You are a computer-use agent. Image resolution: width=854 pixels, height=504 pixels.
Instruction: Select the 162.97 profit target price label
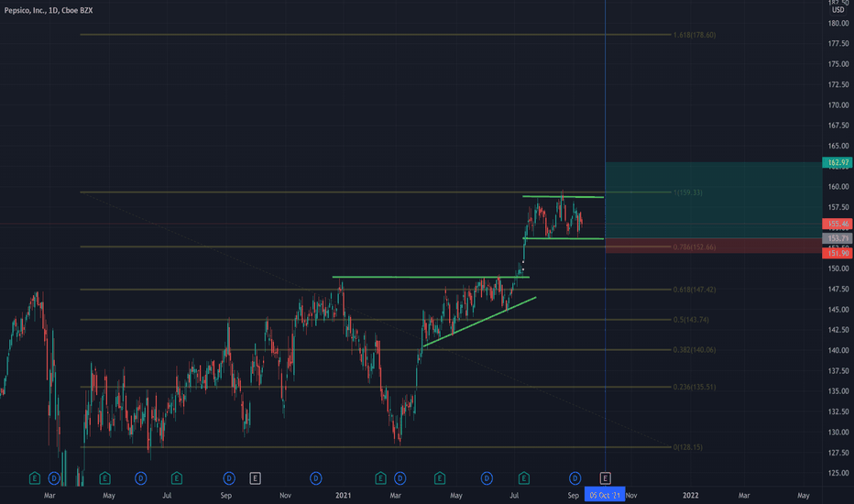(x=838, y=162)
